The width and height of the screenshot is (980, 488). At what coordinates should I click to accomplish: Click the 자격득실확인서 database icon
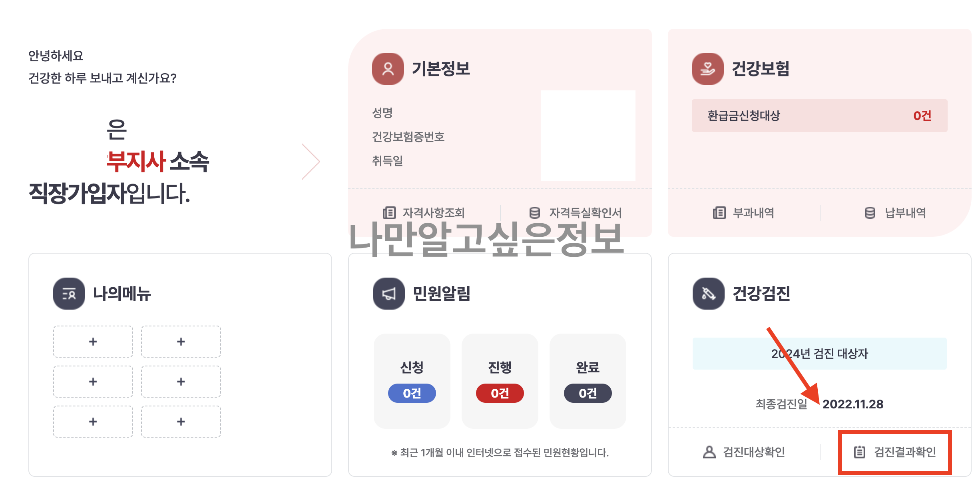coord(534,213)
